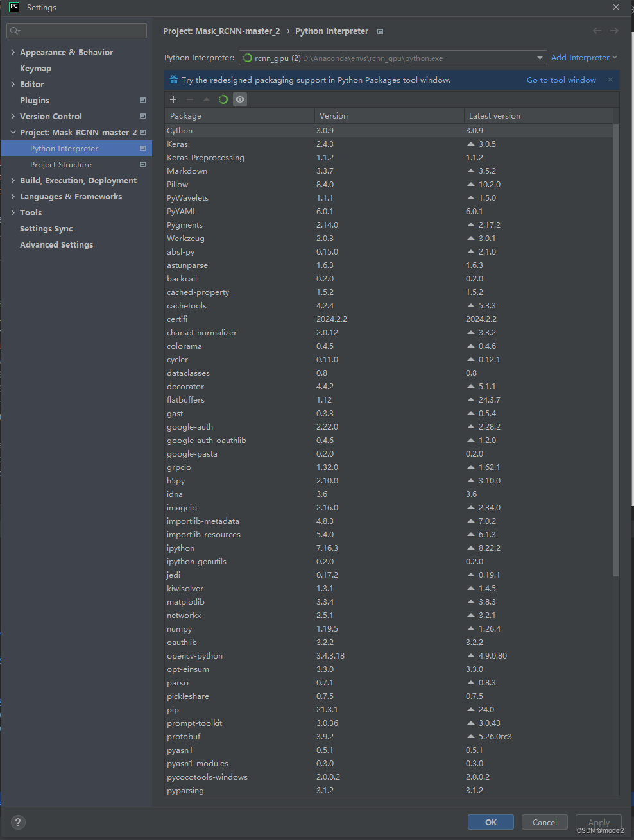The height and width of the screenshot is (840, 634).
Task: Select the Keras-Preprocessing package row
Action: click(x=389, y=157)
